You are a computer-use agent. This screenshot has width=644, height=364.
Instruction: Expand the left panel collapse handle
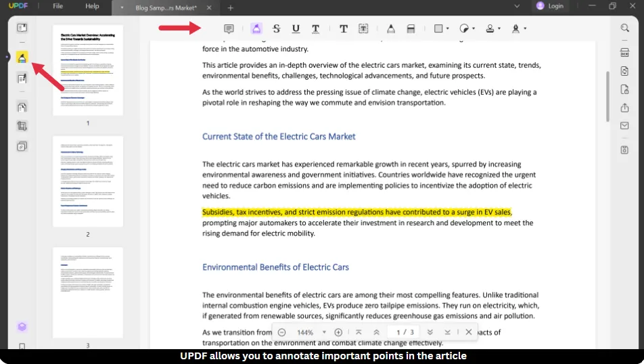pyautogui.click(x=7, y=57)
